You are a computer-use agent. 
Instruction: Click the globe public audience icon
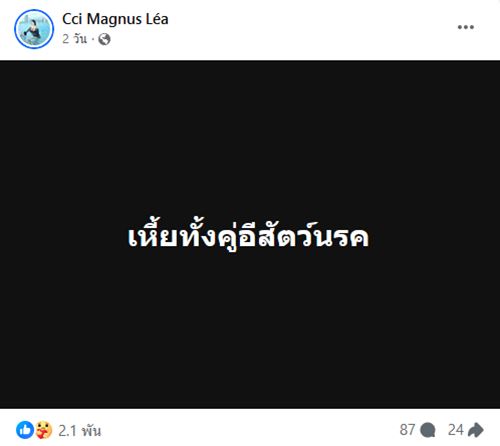point(104,39)
